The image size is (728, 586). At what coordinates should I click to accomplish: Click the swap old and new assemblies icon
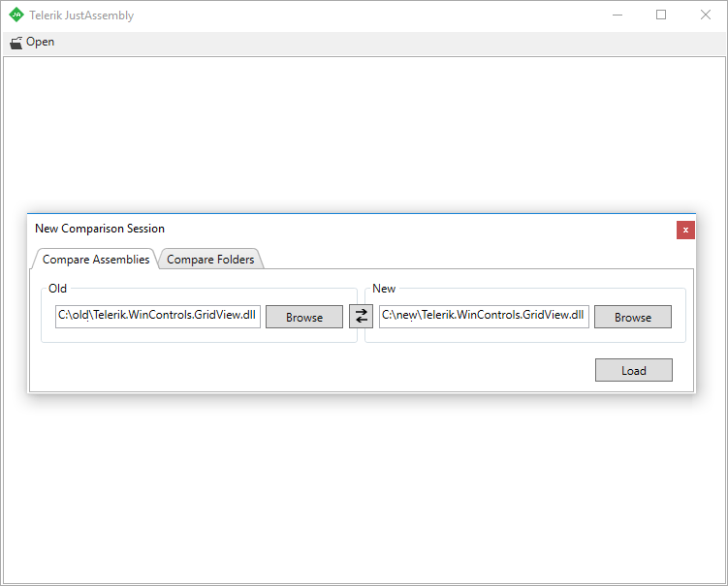(361, 316)
